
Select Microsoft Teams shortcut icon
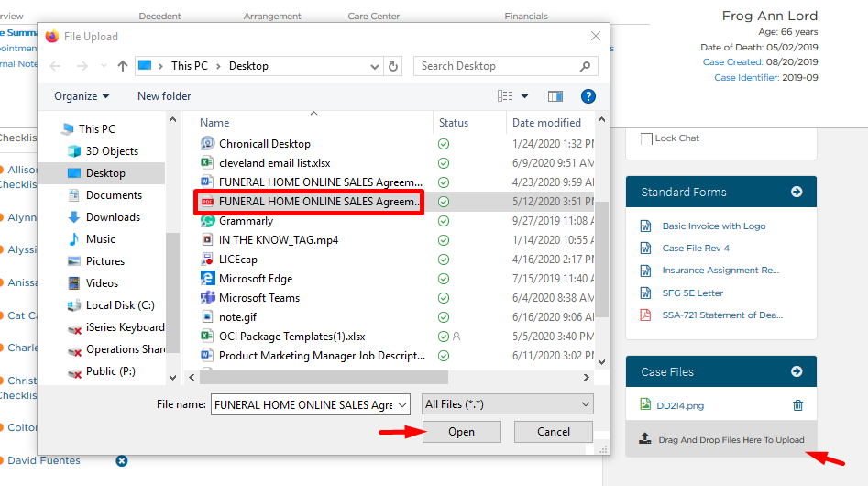(x=207, y=298)
